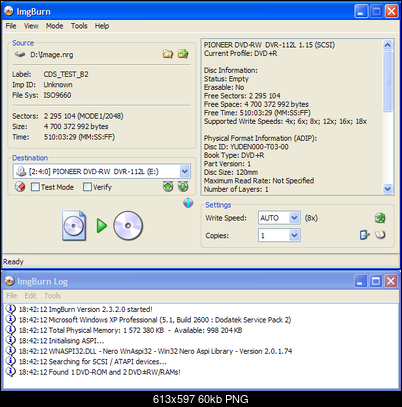Click the disc info scrollbar up arrow
This screenshot has width=402, height=407.
click(387, 45)
